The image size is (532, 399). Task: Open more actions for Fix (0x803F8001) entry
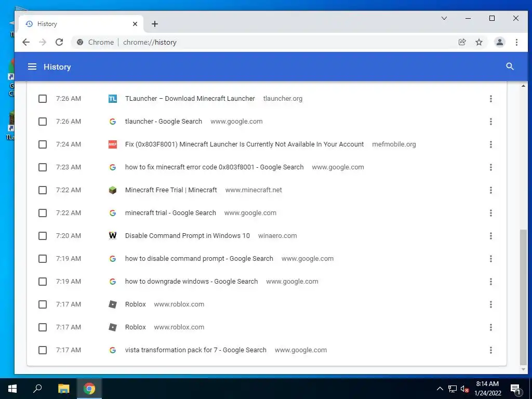(x=490, y=144)
